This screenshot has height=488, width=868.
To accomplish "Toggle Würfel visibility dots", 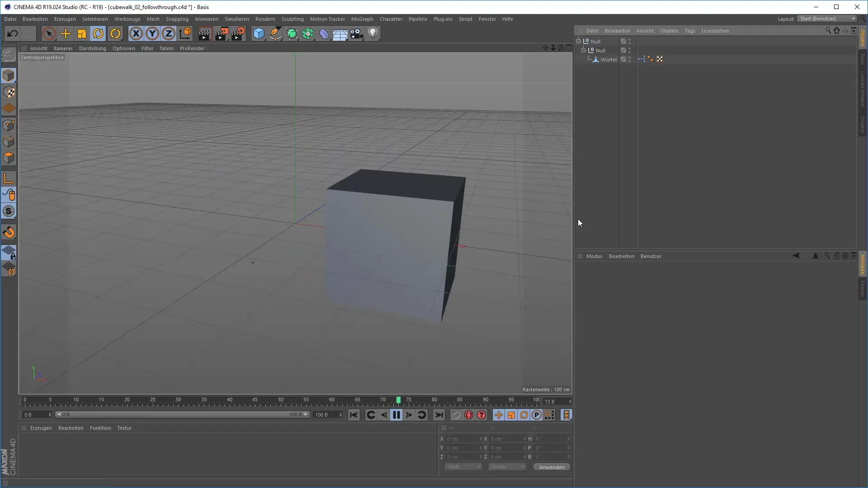I will [630, 59].
